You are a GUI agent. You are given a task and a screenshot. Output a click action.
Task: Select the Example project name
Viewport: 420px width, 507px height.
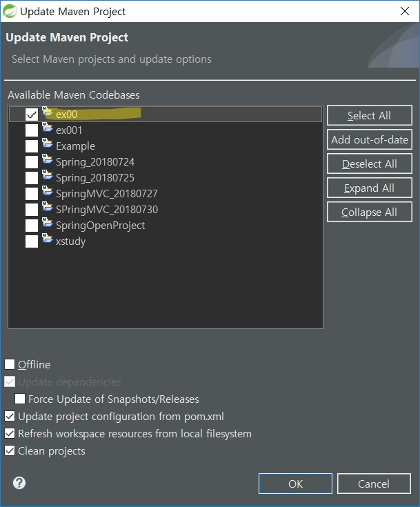coord(75,146)
